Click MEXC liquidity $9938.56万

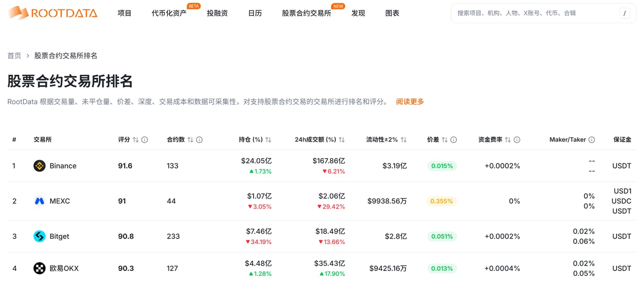click(x=387, y=201)
